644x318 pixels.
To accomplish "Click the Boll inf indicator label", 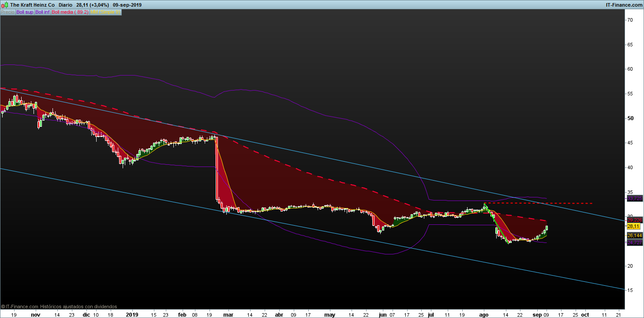I will 42,12.
